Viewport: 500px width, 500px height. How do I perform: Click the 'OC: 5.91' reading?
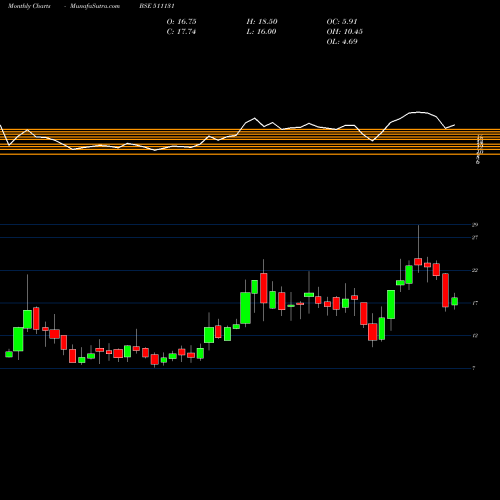pos(342,22)
